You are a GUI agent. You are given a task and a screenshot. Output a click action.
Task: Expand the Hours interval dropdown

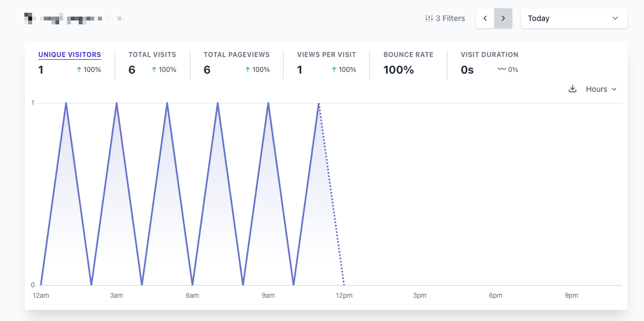pos(601,89)
